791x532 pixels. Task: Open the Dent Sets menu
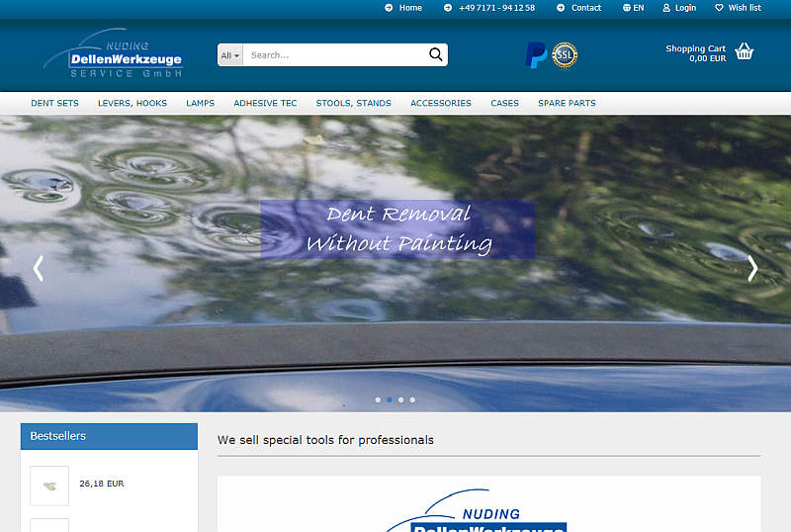pos(55,103)
